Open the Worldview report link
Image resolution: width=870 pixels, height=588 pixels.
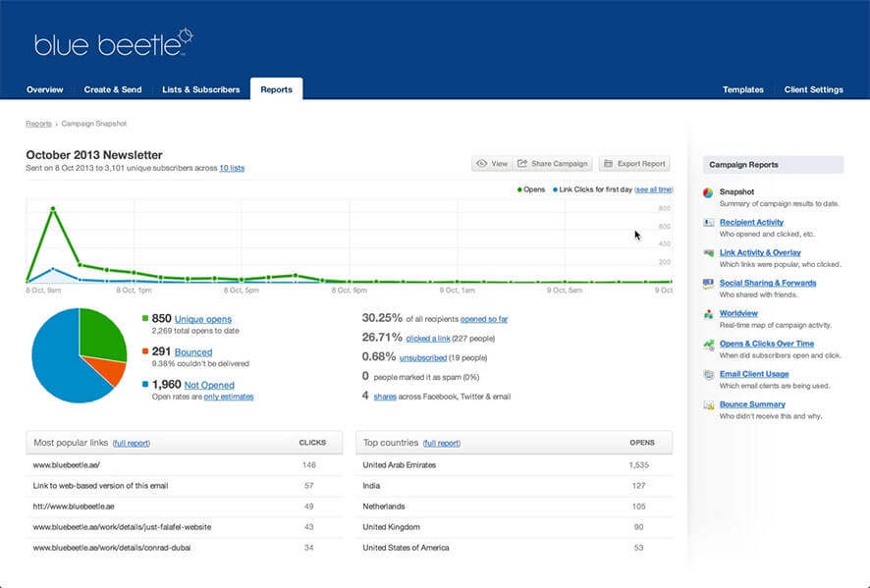[x=738, y=313]
